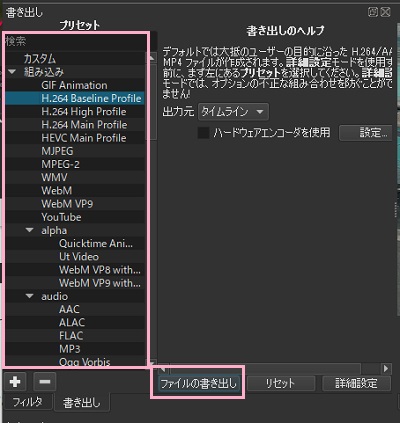The width and height of the screenshot is (400, 423).
Task: Open the output source timeline dropdown
Action: (233, 112)
